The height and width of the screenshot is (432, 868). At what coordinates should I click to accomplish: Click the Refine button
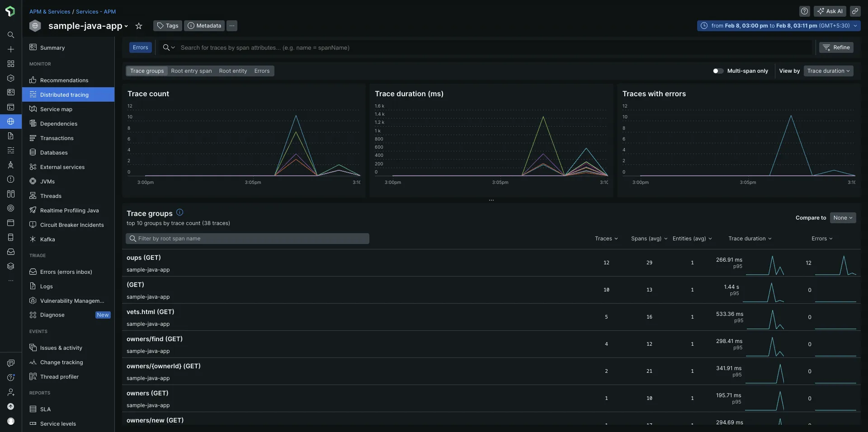pyautogui.click(x=836, y=47)
